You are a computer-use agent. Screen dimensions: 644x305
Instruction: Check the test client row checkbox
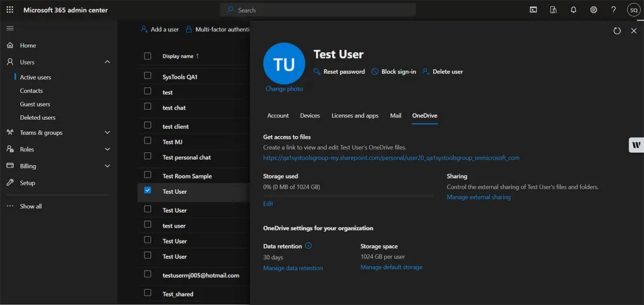coord(148,125)
